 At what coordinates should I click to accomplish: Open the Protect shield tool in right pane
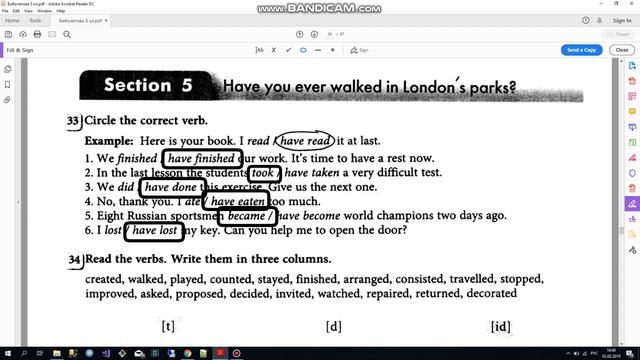tap(632, 173)
